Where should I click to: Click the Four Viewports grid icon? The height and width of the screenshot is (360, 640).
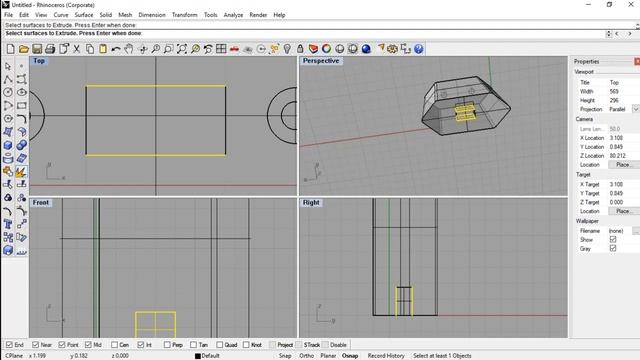click(221, 49)
